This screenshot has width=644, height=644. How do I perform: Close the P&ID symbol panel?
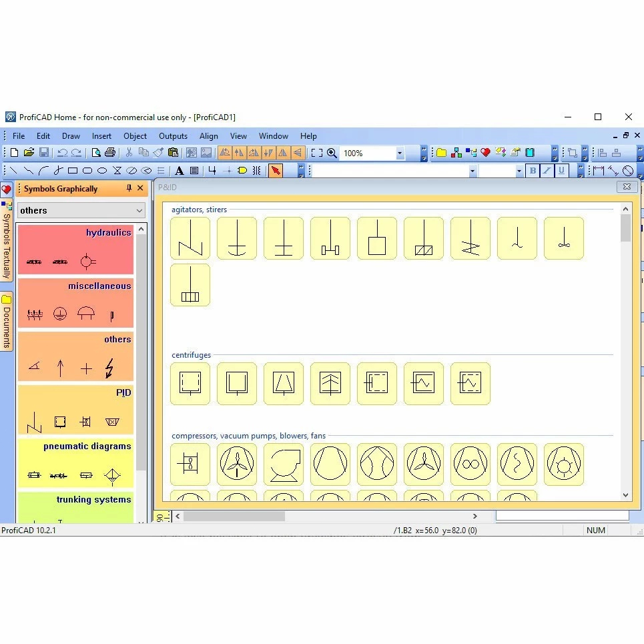627,187
